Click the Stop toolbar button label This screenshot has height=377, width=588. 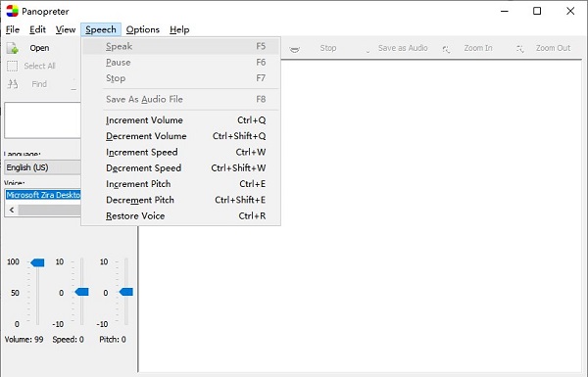(x=328, y=48)
